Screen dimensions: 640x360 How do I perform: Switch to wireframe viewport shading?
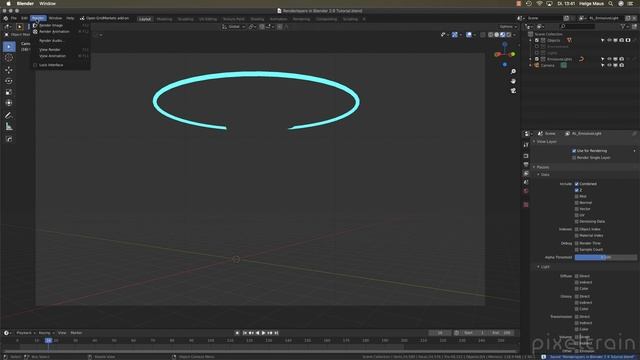[491, 35]
